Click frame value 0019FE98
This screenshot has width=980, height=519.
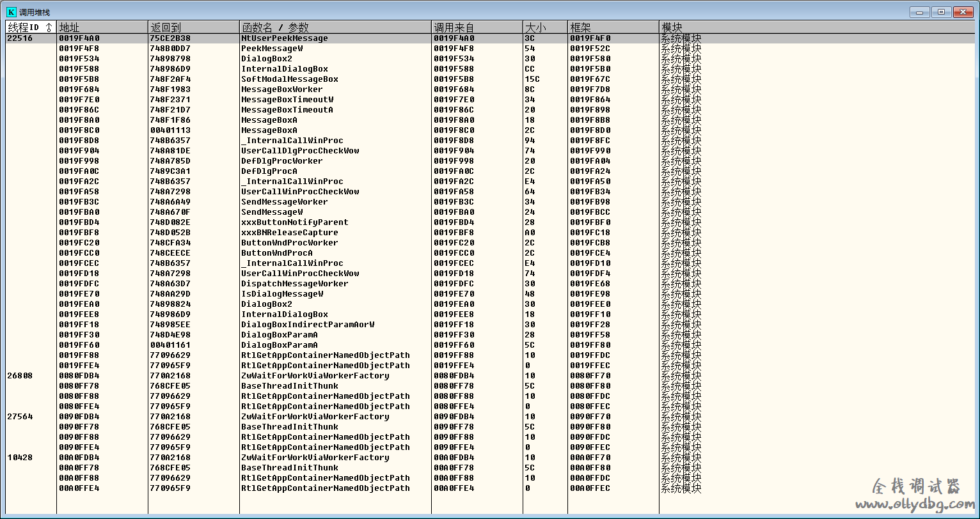(590, 294)
